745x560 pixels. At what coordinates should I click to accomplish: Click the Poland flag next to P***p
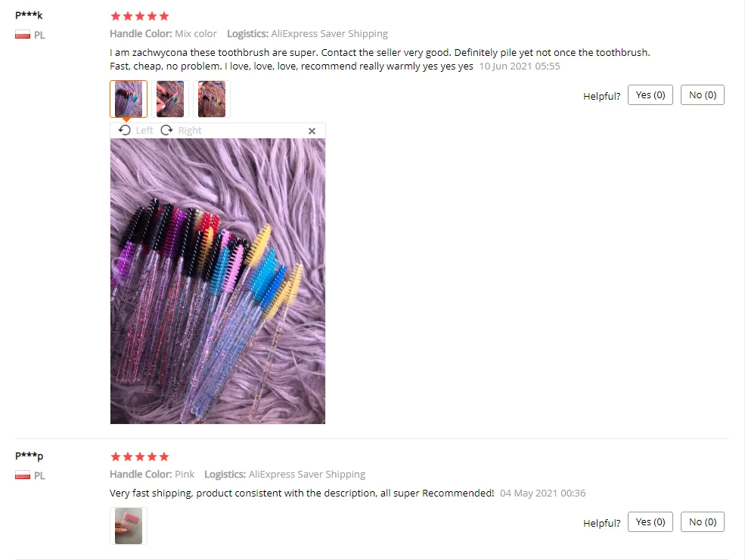coord(23,475)
